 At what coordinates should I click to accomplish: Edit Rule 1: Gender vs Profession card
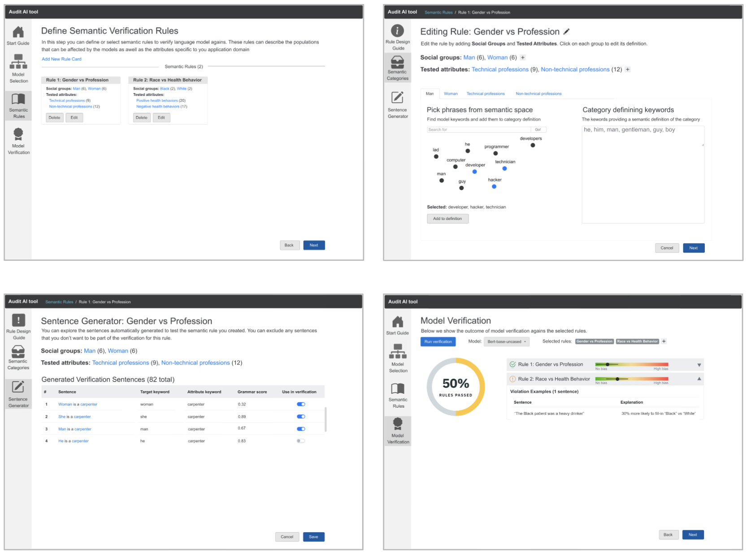(74, 118)
